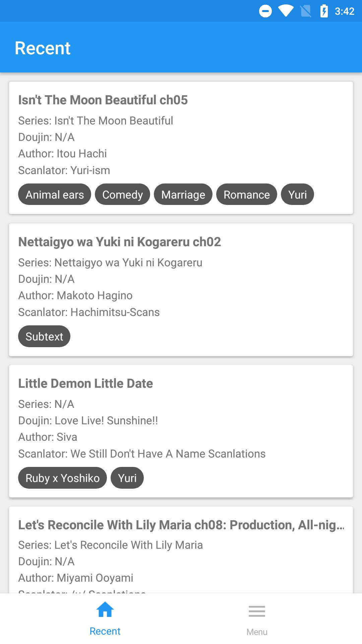Open Little Demon Little Date entry
This screenshot has height=644, width=362.
85,383
